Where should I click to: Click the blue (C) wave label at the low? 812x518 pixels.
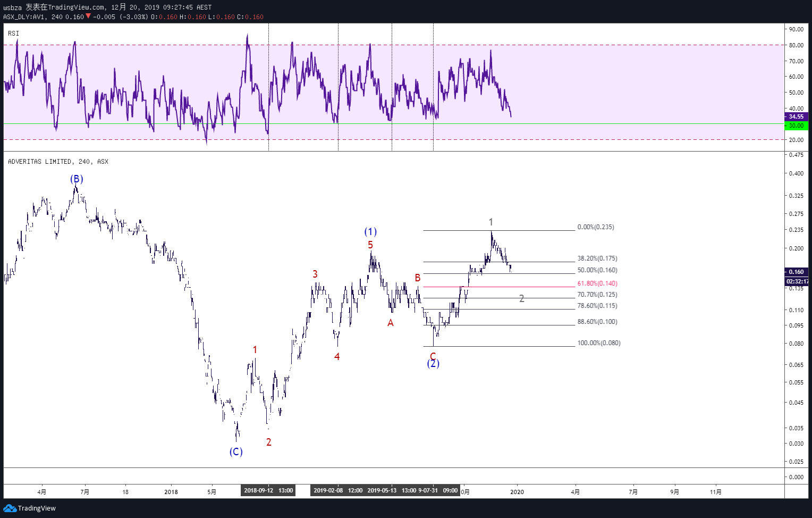(236, 452)
